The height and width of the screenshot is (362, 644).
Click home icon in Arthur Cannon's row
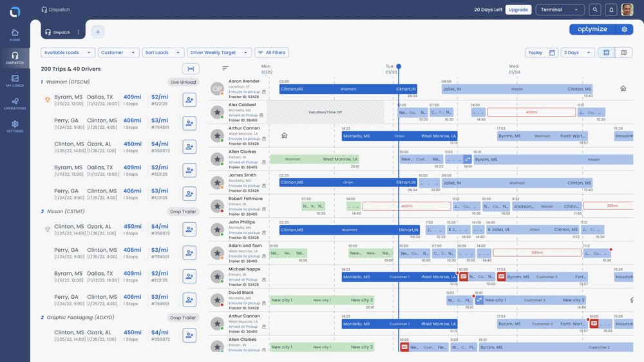284,136
